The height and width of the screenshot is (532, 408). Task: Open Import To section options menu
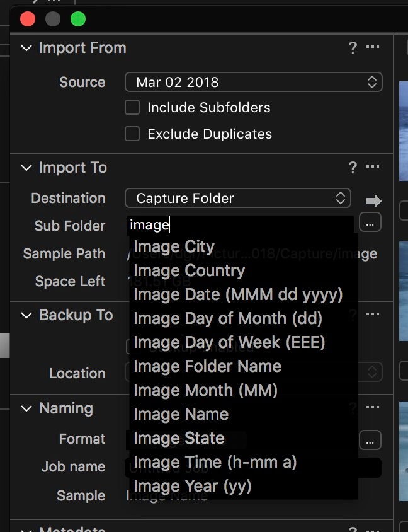point(373,166)
